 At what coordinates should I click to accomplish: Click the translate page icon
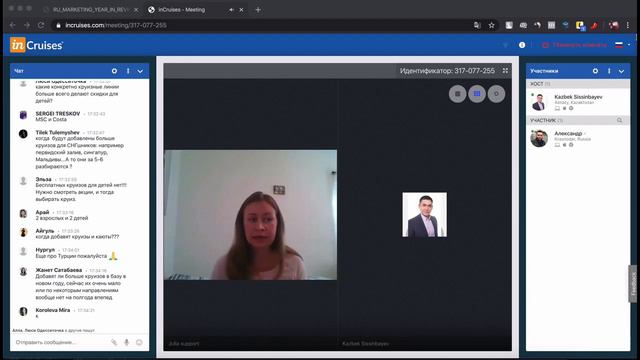click(477, 25)
